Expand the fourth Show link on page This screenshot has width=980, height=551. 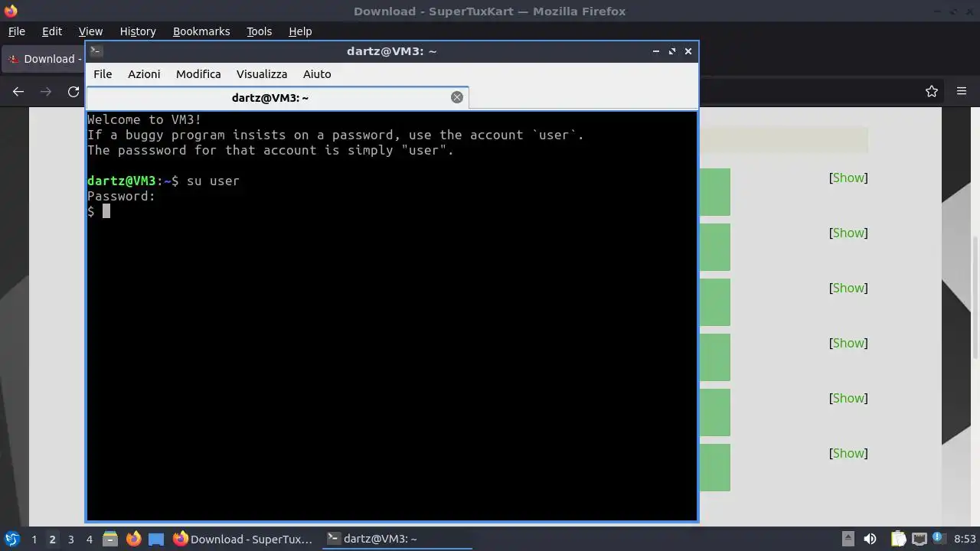[848, 343]
